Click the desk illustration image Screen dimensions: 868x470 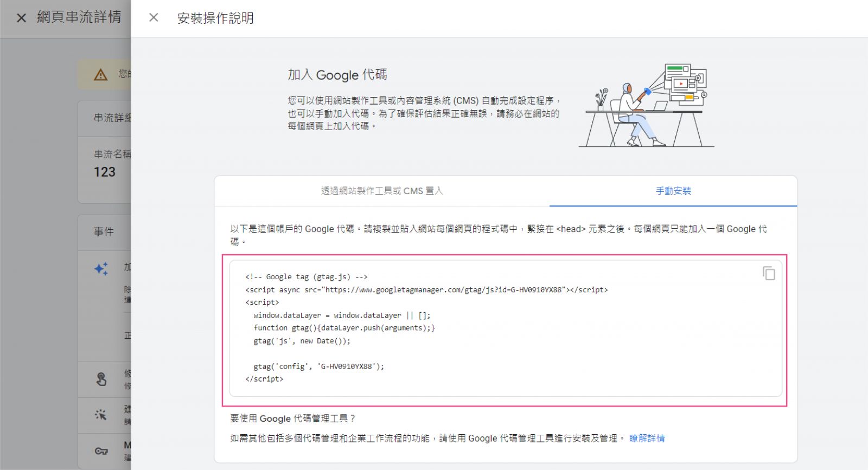(x=647, y=105)
